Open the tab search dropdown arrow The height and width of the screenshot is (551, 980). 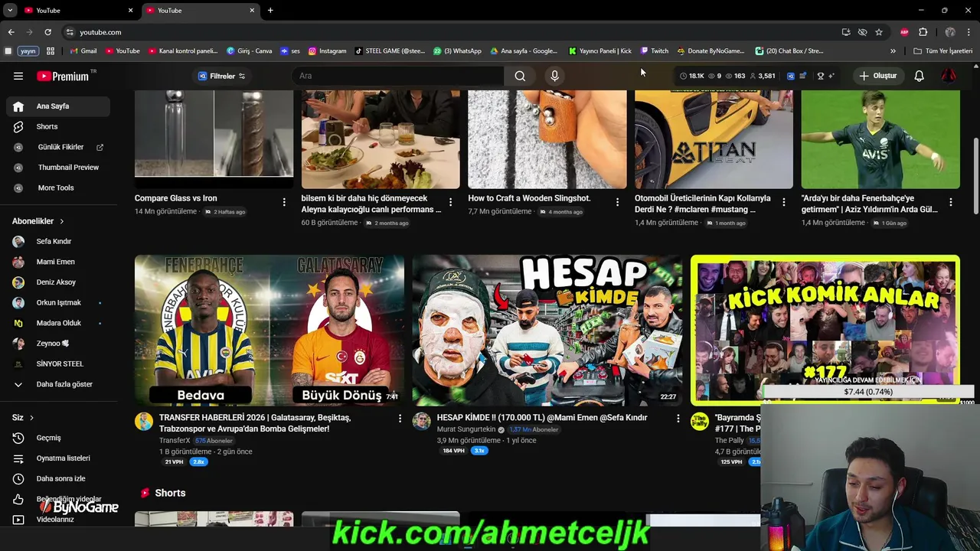pyautogui.click(x=10, y=10)
